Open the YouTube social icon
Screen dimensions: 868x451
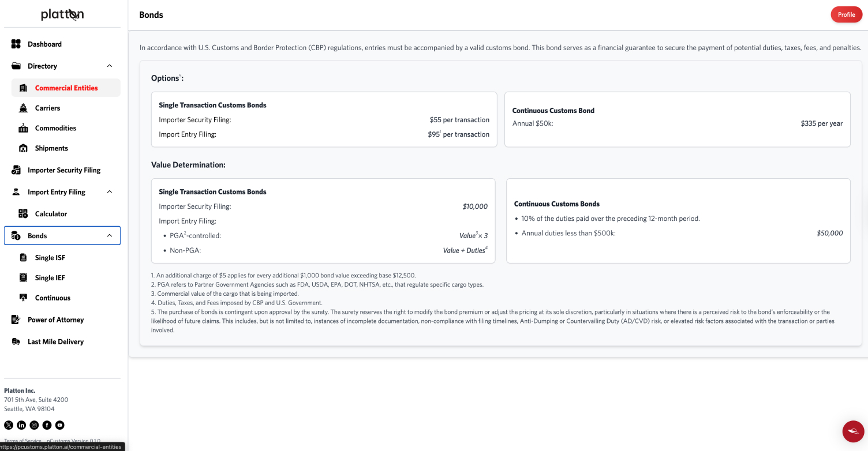[x=59, y=425]
